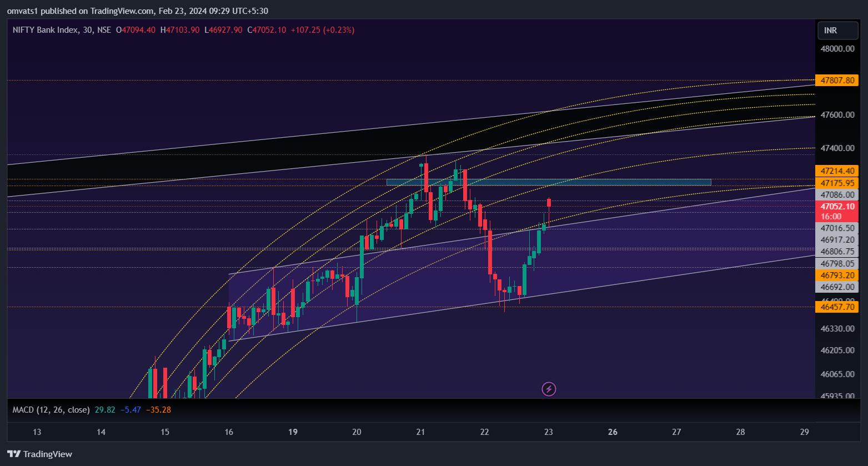The height and width of the screenshot is (466, 868).
Task: Click the gray 46917.20 price label
Action: coord(837,240)
